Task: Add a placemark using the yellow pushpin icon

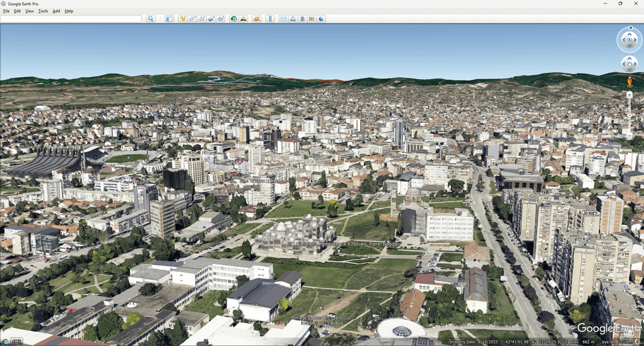Action: (x=183, y=19)
